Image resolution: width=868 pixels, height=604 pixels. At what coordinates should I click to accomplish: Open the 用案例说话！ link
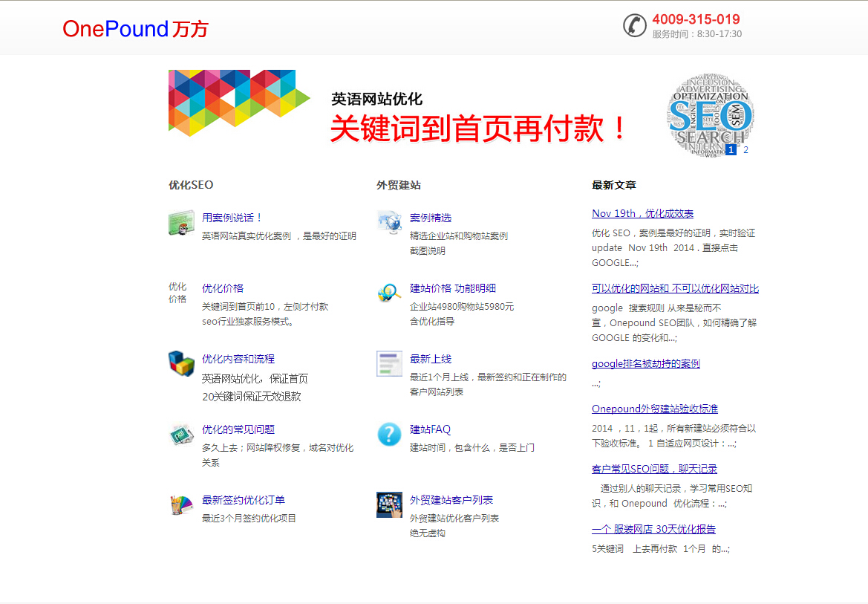coord(232,218)
